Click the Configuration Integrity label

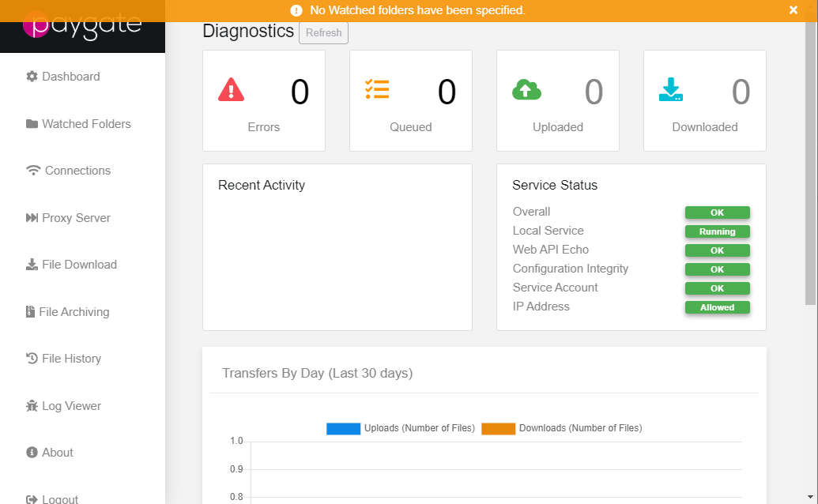[x=570, y=269]
